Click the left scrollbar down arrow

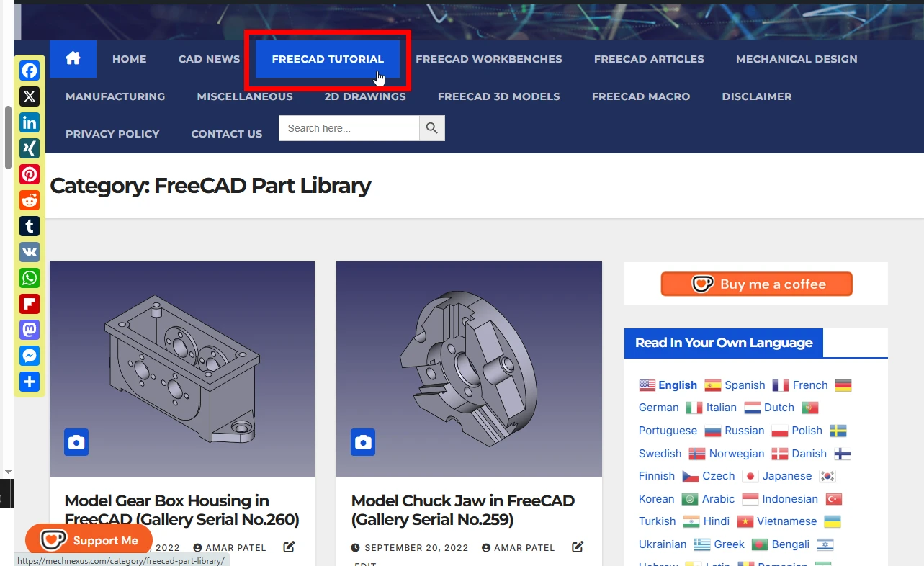(8, 472)
